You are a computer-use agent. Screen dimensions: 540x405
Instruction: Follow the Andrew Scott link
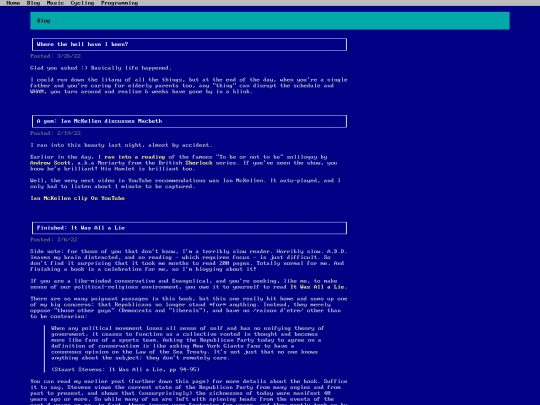pos(50,163)
